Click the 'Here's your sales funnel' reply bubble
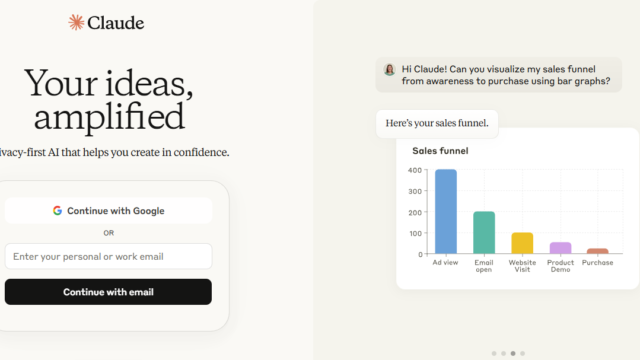 click(437, 123)
